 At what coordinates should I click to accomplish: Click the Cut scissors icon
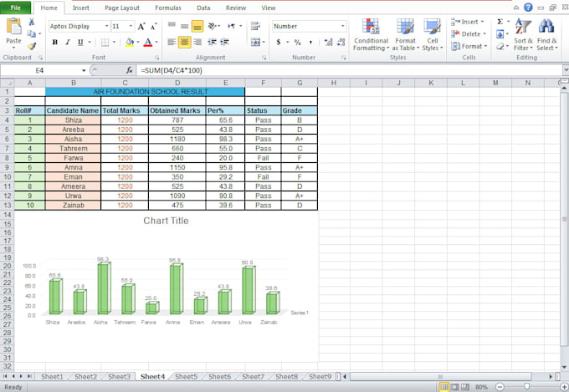pyautogui.click(x=32, y=22)
